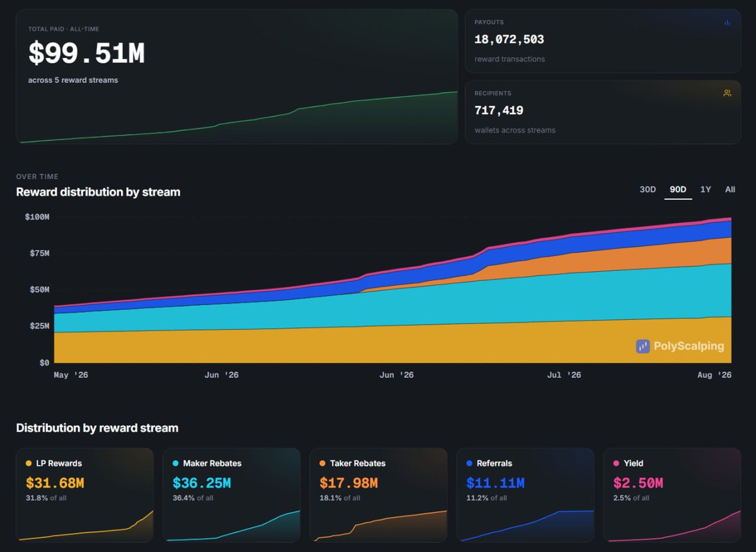Click the 18,072,503 payouts value
Viewport: 756px width, 552px height.
(509, 39)
